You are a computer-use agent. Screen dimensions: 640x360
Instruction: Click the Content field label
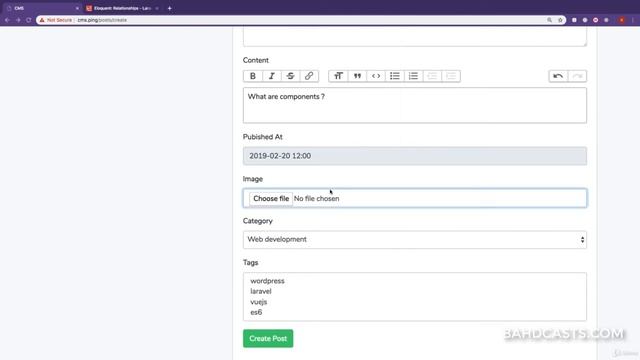256,60
